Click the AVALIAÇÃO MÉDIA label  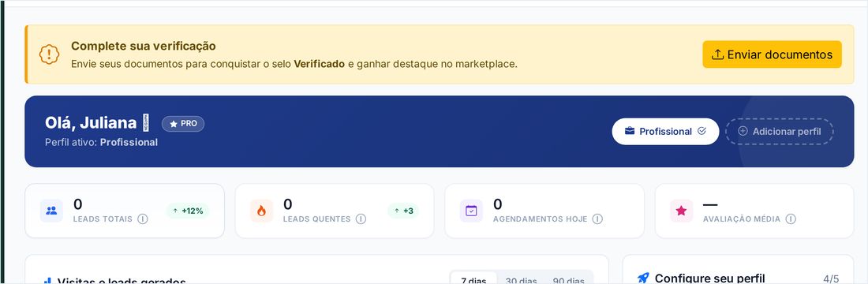(x=742, y=219)
